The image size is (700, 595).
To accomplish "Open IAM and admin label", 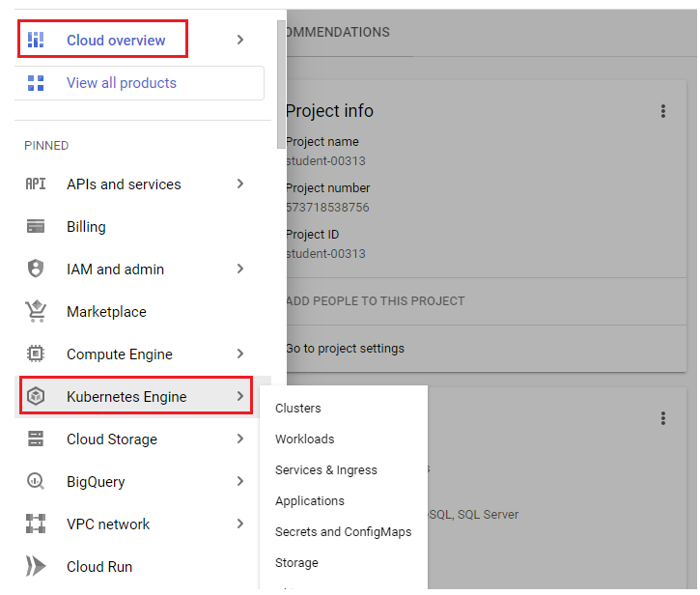I will 115,269.
